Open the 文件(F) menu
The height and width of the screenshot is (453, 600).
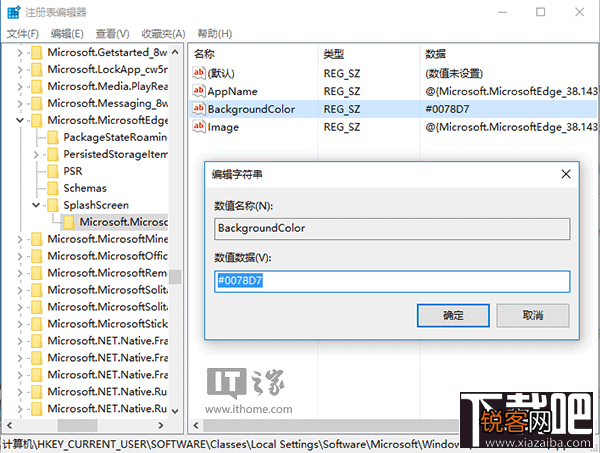coord(23,34)
